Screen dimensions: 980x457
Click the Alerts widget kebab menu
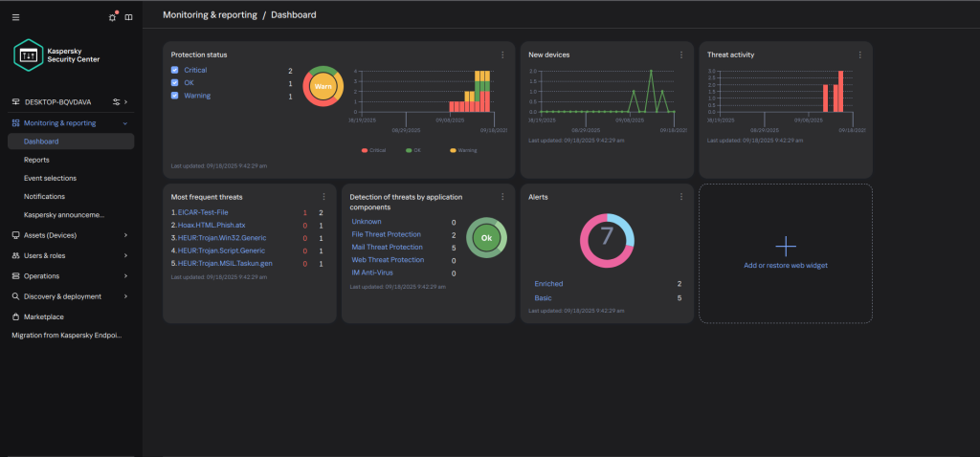tap(680, 196)
